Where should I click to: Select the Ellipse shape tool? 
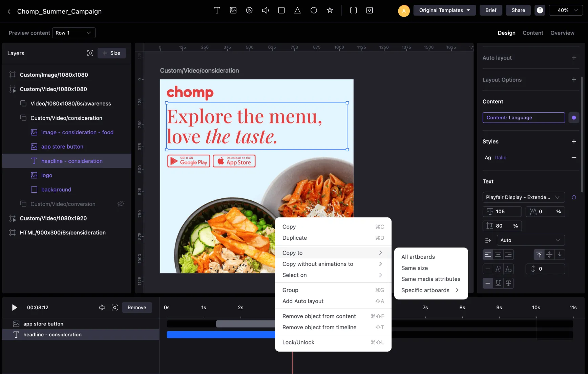click(314, 10)
